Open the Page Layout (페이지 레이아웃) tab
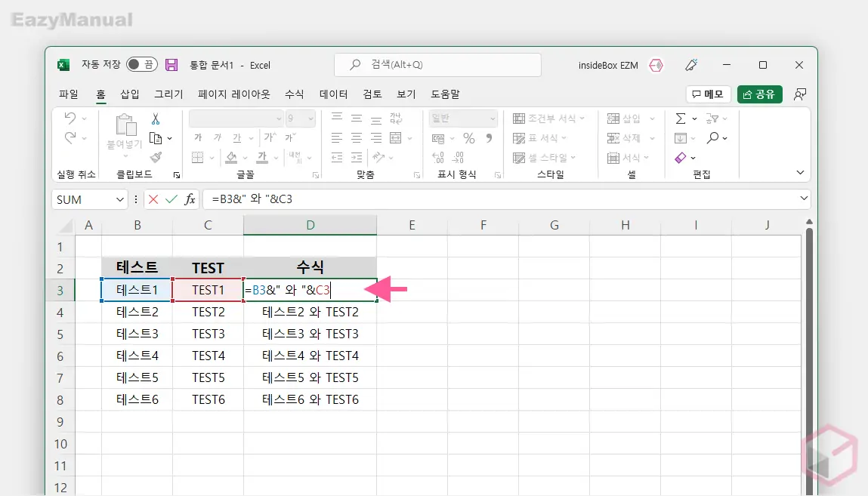 click(x=233, y=94)
